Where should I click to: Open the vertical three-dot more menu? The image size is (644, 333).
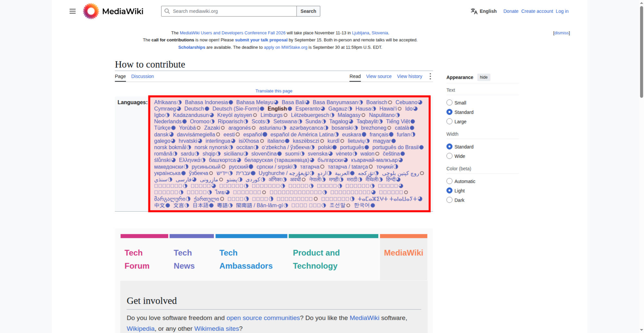[x=430, y=76]
